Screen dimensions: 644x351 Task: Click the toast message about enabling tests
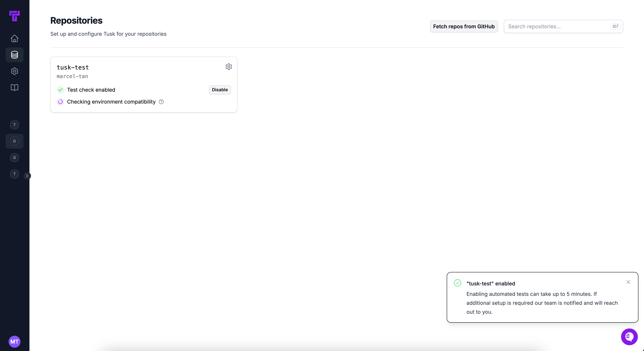pyautogui.click(x=542, y=303)
